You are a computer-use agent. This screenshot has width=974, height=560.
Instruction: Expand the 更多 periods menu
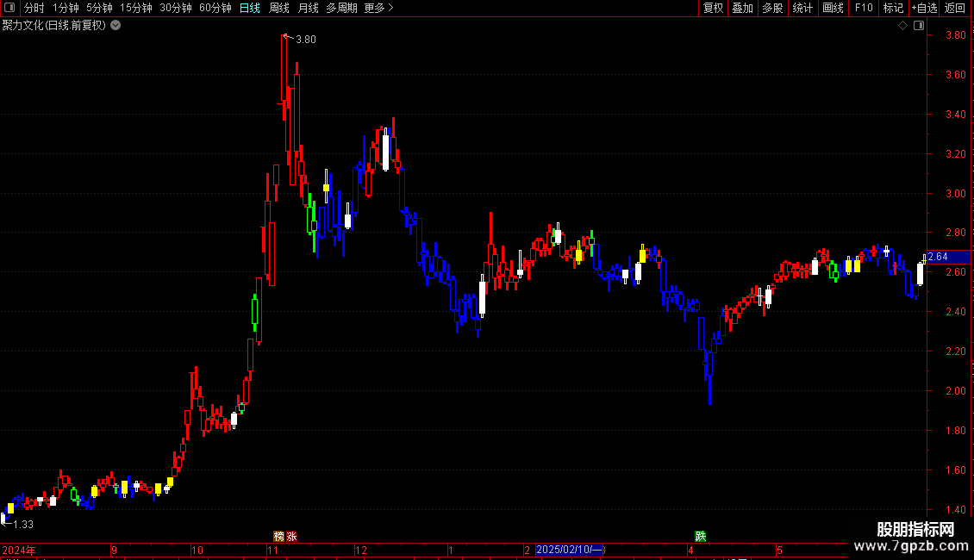(378, 8)
